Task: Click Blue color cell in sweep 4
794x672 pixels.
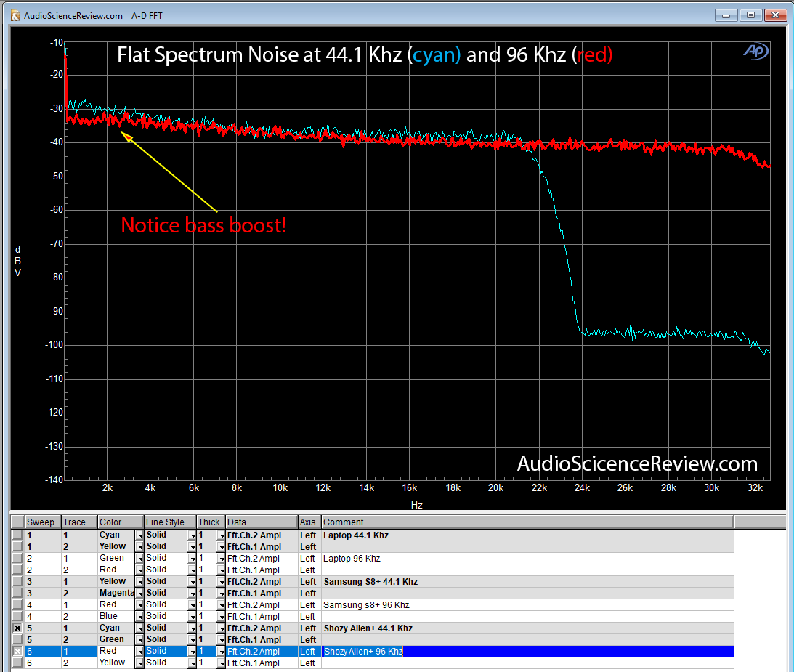Action: pos(116,616)
